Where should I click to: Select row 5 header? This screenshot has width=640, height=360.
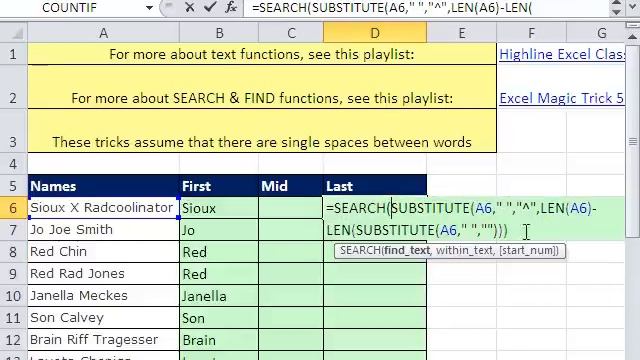click(x=13, y=186)
